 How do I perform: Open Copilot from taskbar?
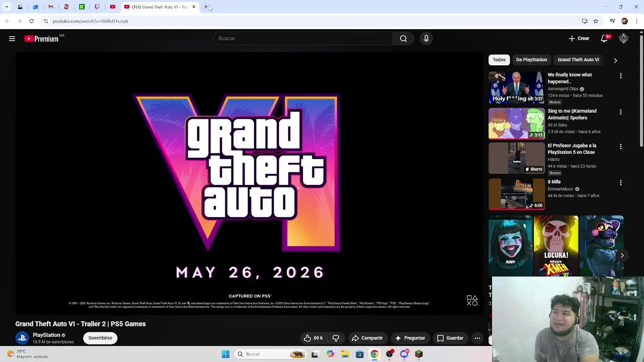click(x=330, y=354)
